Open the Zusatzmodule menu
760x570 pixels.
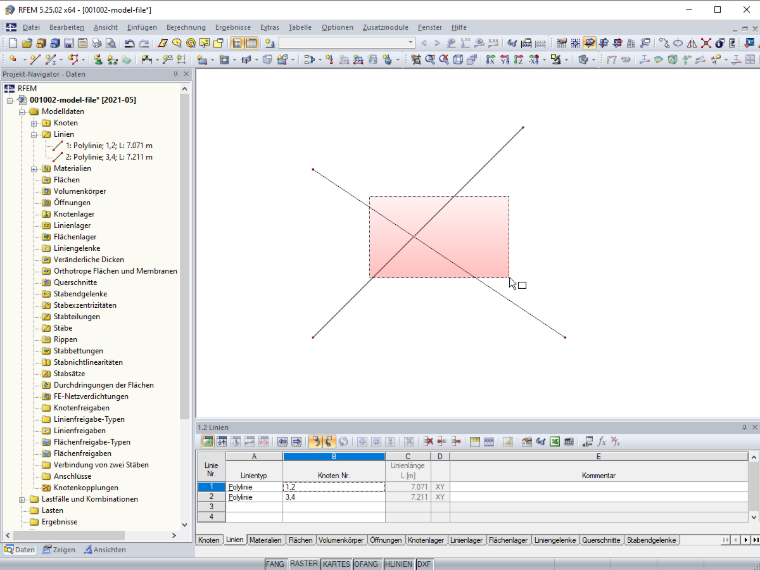coord(385,27)
